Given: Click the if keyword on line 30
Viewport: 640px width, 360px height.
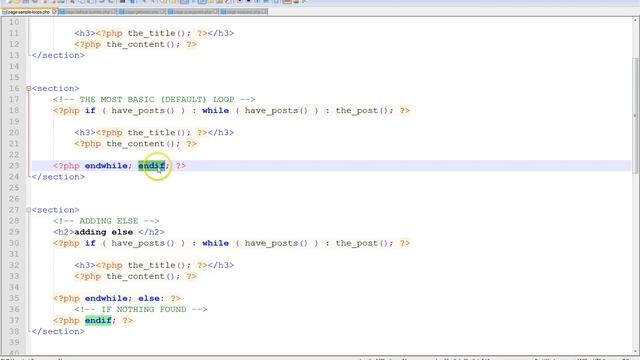Looking at the screenshot, I should click(90, 243).
